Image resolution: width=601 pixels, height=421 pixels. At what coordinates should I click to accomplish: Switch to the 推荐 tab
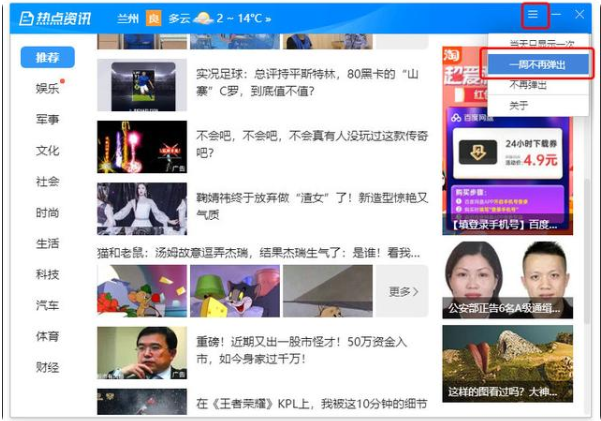(47, 57)
